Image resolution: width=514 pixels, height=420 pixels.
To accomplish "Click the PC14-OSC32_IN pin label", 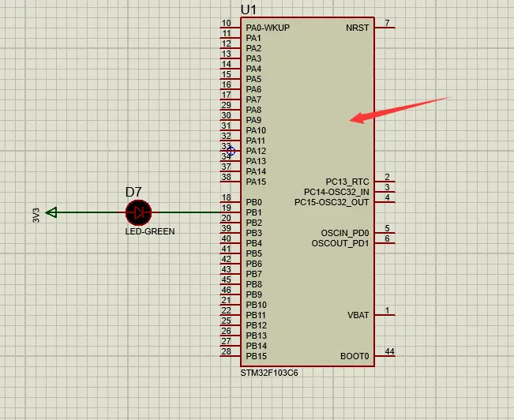I will [336, 192].
